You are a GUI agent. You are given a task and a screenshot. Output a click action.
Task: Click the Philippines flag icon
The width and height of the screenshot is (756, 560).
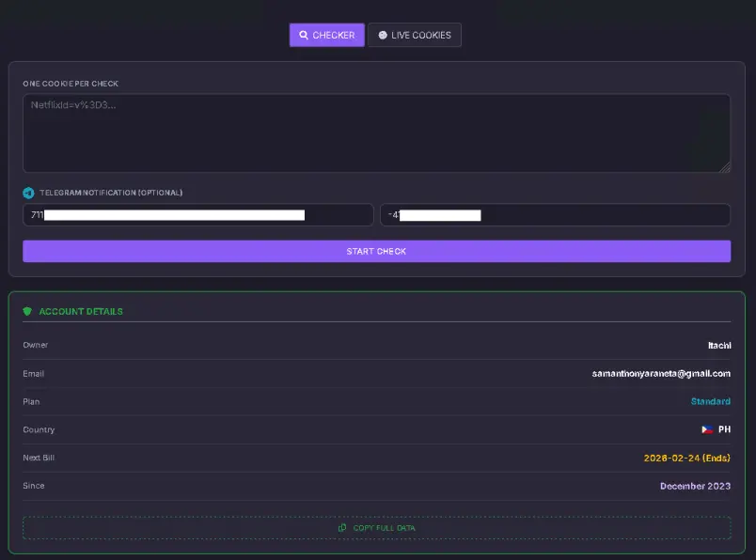[707, 429]
